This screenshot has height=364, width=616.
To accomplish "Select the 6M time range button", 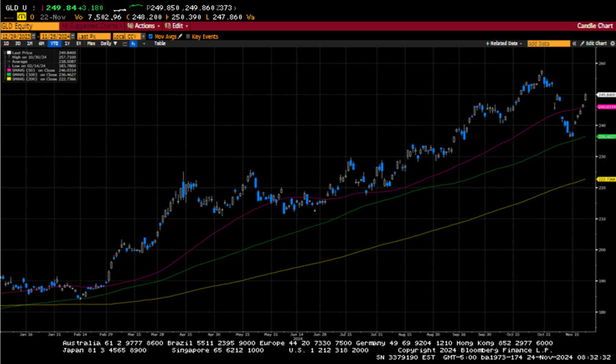I will [x=42, y=43].
